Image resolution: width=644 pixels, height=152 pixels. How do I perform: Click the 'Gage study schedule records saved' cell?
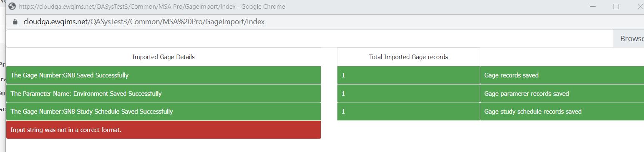(x=562, y=112)
